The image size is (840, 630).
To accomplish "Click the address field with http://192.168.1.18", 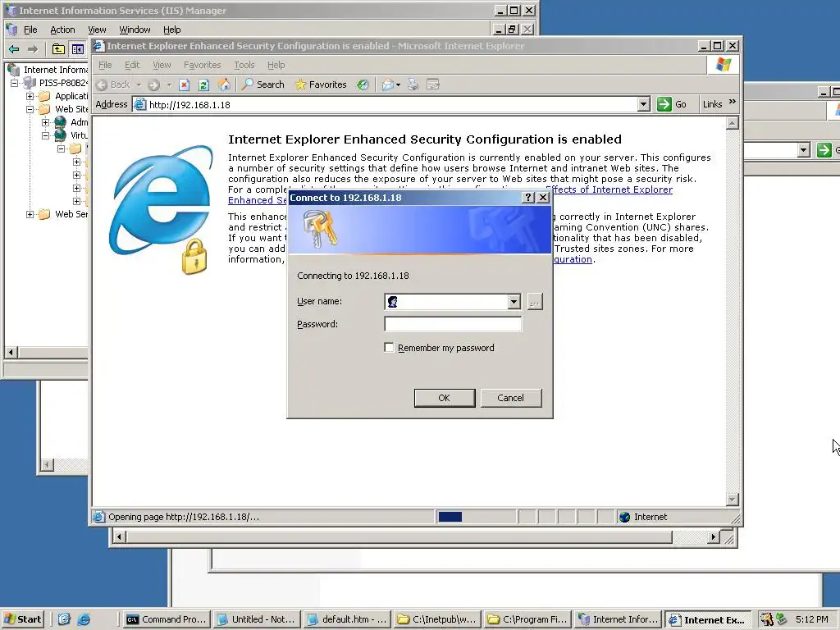I will (x=391, y=104).
